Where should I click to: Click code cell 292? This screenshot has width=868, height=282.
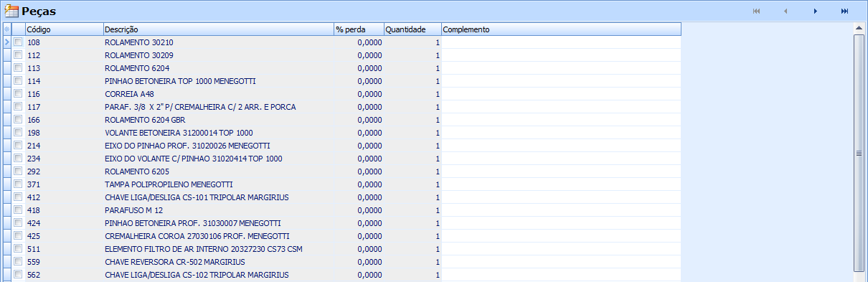[64, 171]
